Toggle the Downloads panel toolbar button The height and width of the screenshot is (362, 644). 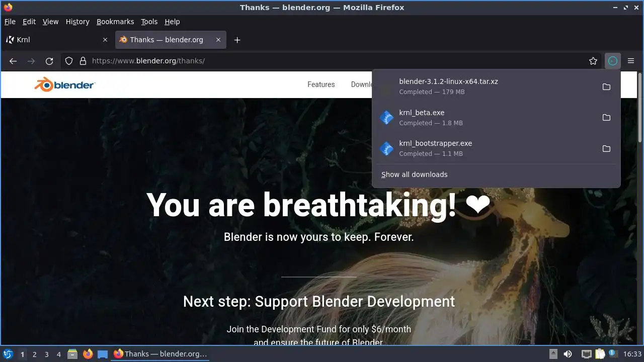point(612,61)
